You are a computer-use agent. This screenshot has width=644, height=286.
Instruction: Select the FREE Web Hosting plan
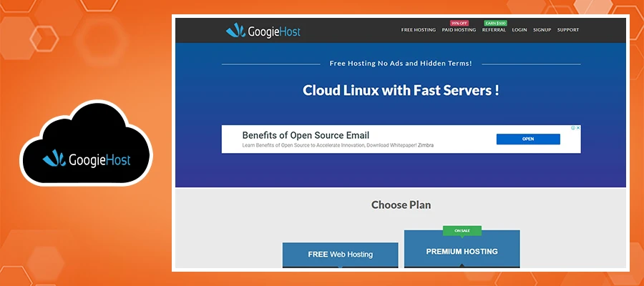pos(340,255)
